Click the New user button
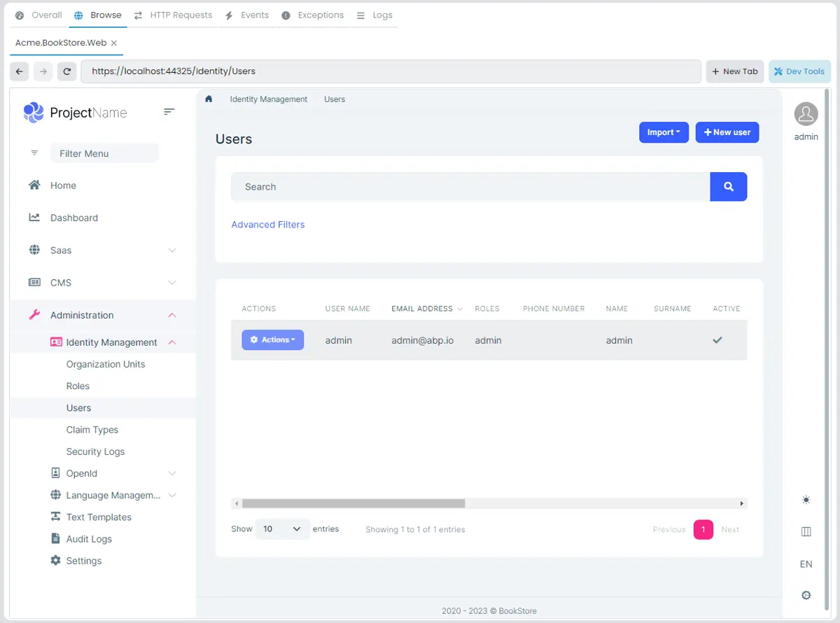 pos(727,132)
